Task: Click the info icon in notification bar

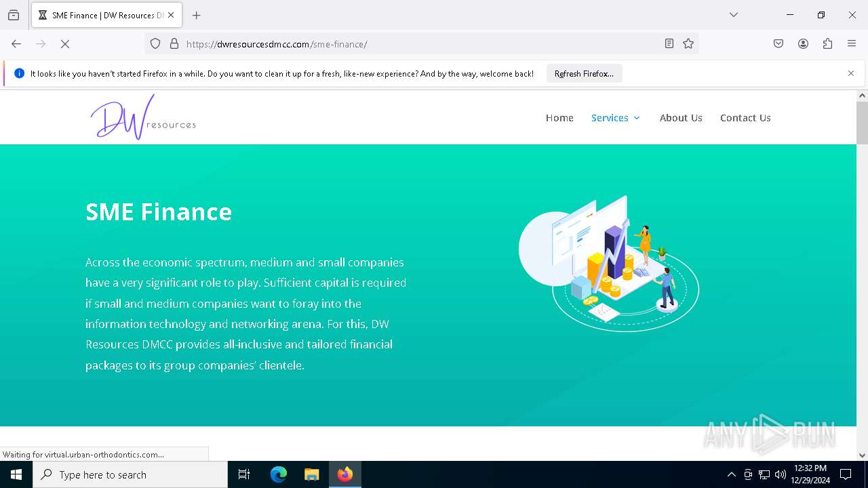Action: tap(19, 73)
